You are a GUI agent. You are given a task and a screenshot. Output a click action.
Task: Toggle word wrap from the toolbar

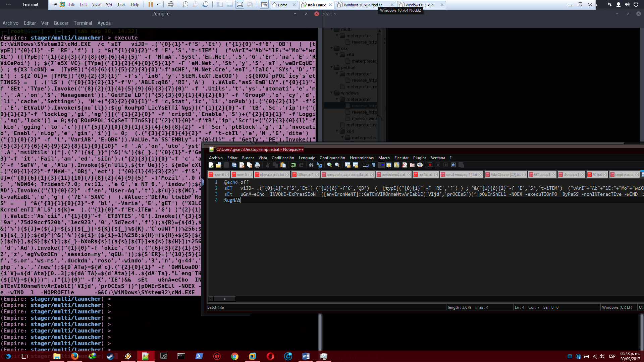[366, 165]
